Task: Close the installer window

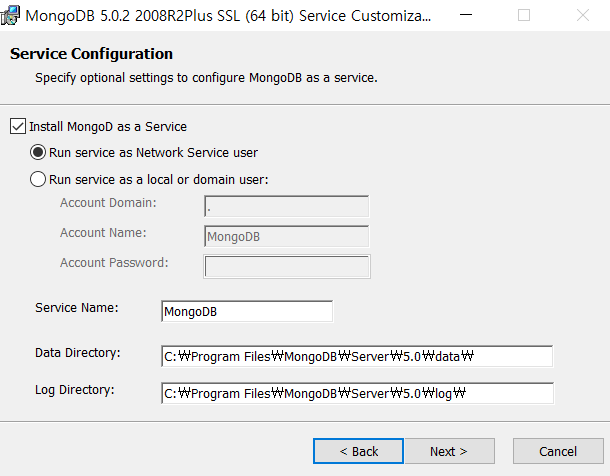Action: point(582,15)
